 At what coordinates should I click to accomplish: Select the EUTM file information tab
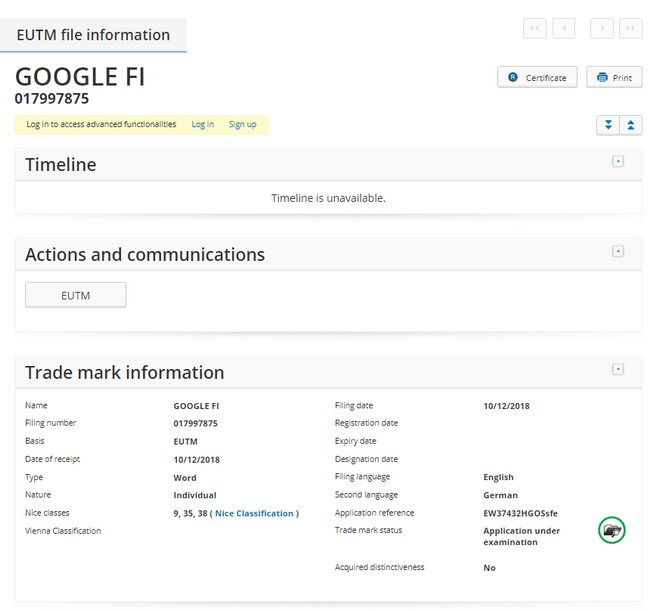coord(93,35)
